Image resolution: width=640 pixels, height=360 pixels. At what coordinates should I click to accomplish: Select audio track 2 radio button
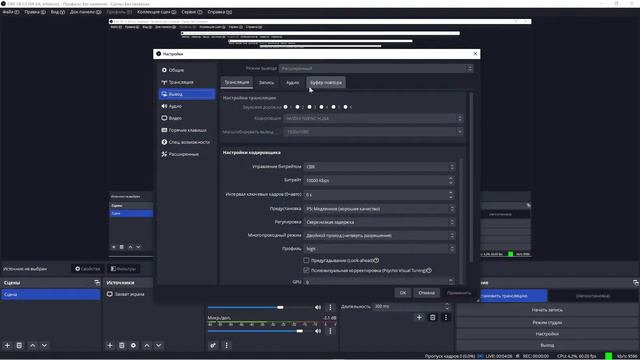(298, 107)
